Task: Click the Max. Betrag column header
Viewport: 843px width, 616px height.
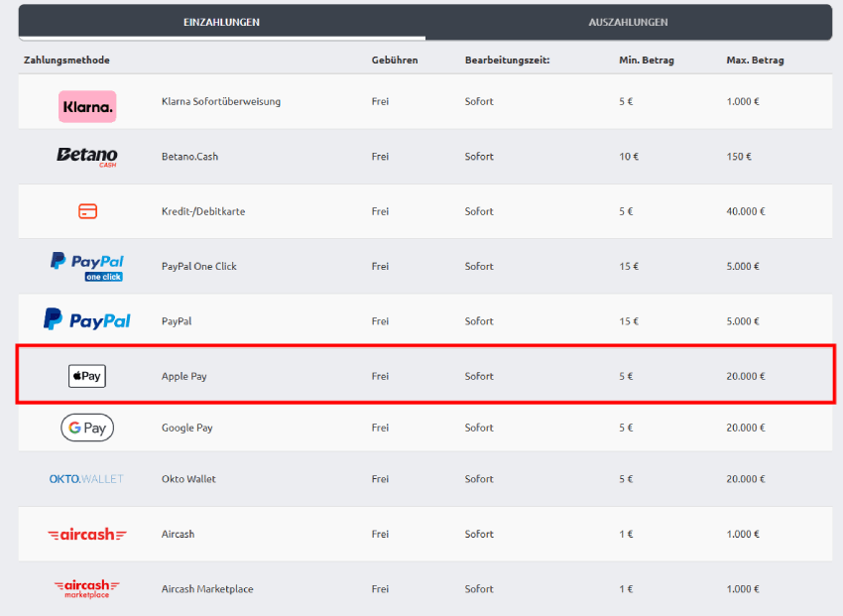Action: (755, 61)
